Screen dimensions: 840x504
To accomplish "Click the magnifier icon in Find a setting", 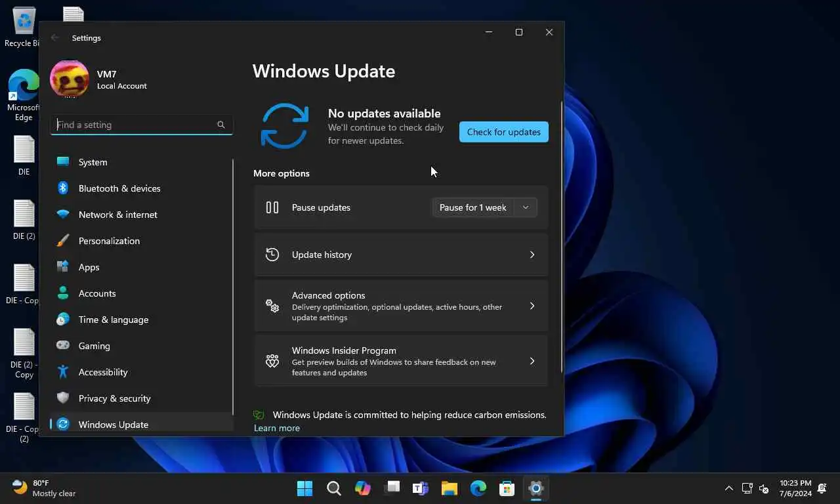I will click(x=221, y=125).
